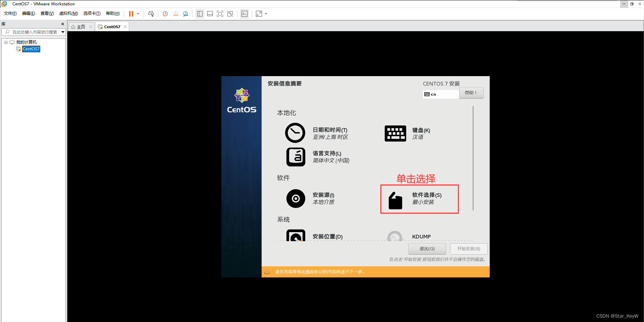Click the 帮助！ button in the installer
The image size is (644, 322).
click(471, 93)
